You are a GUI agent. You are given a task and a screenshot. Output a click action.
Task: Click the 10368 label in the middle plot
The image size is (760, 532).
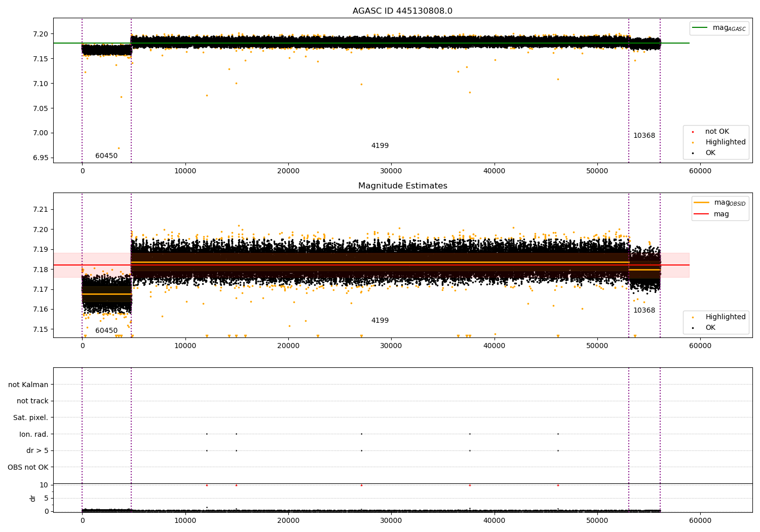pos(644,311)
